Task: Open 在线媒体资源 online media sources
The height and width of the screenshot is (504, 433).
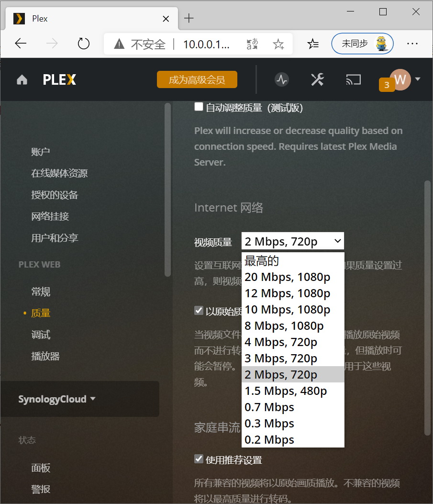Action: (x=59, y=173)
